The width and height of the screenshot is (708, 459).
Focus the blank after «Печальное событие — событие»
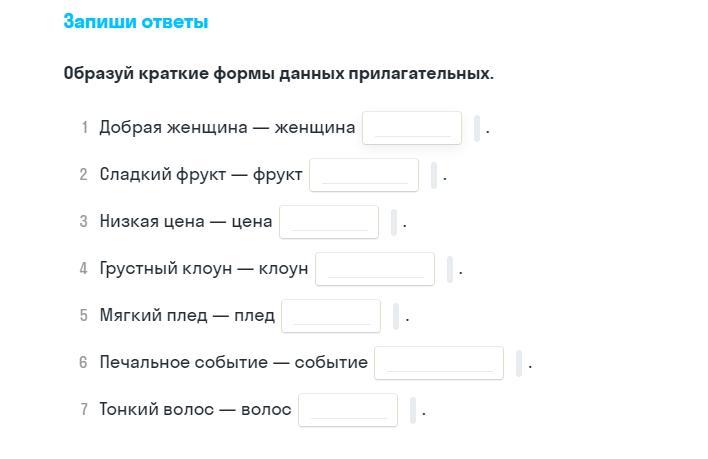pyautogui.click(x=439, y=363)
